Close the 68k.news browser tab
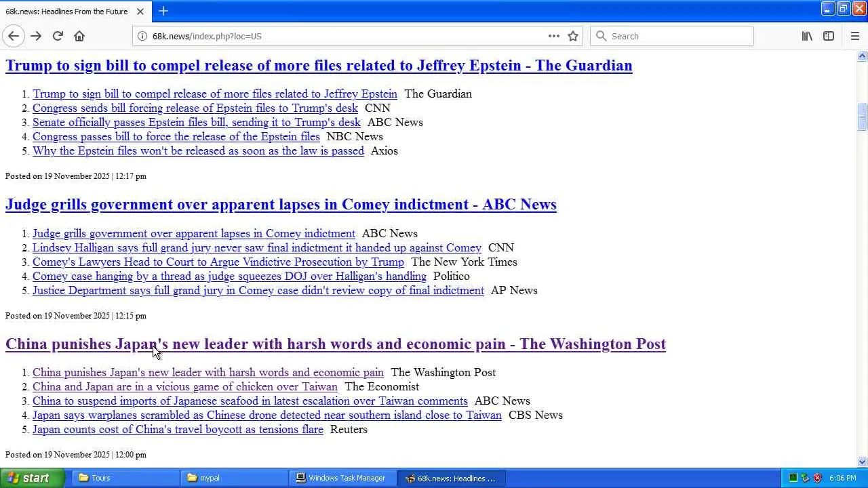 [140, 12]
